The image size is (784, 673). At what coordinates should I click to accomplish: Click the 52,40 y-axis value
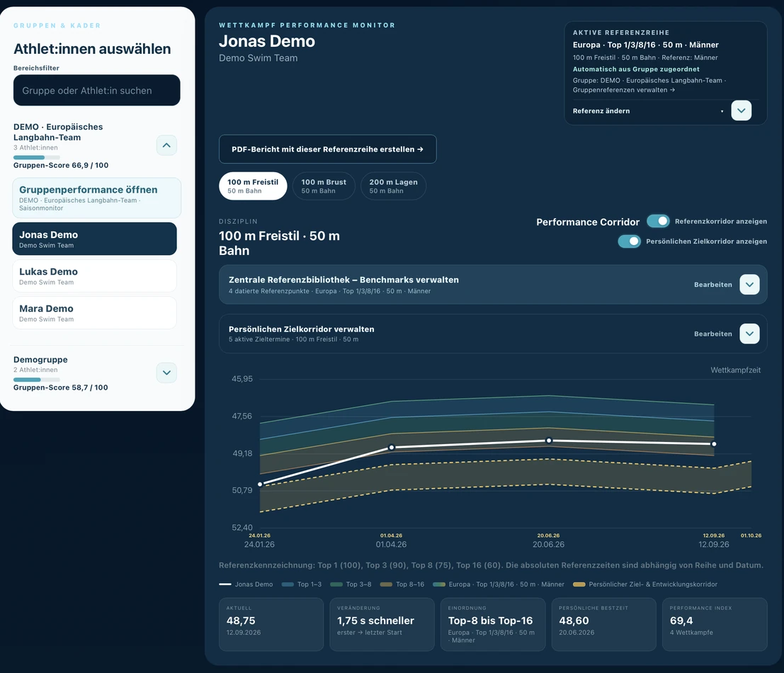pos(242,528)
